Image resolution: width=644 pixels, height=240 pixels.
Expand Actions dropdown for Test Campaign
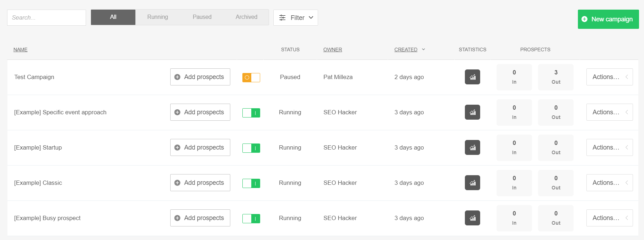tap(609, 77)
